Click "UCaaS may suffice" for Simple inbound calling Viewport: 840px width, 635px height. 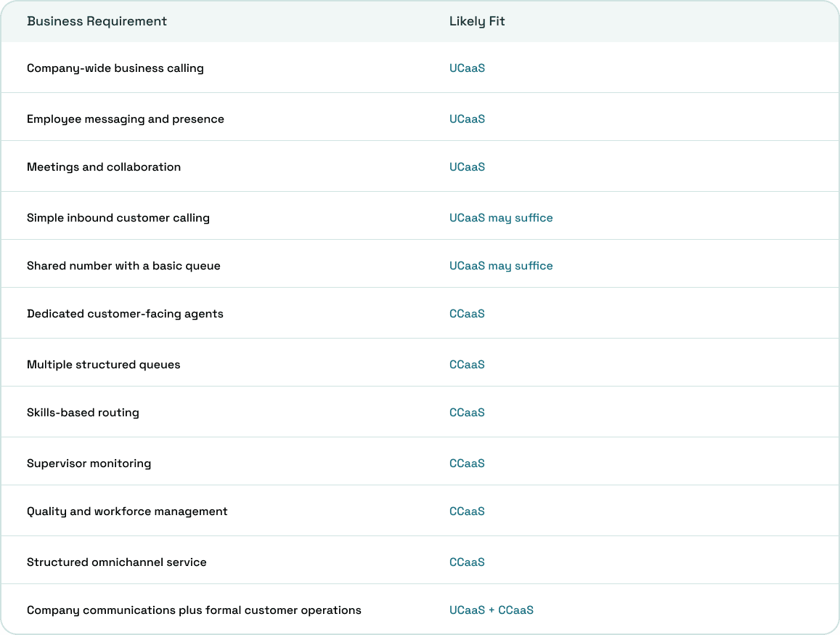coord(501,218)
